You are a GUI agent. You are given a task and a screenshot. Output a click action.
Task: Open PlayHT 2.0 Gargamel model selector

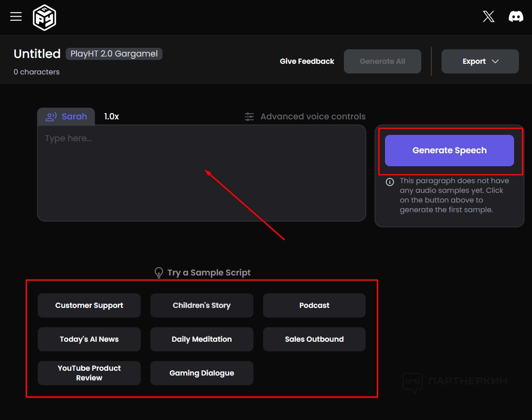[x=114, y=54]
